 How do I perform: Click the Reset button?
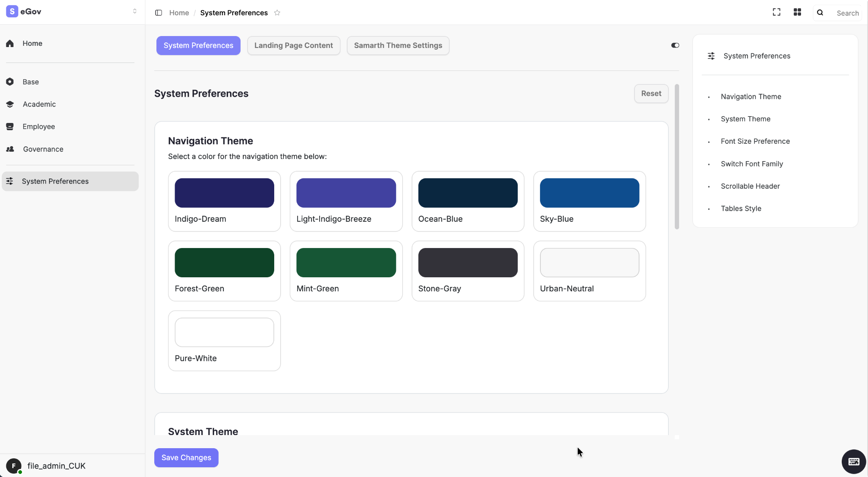651,94
